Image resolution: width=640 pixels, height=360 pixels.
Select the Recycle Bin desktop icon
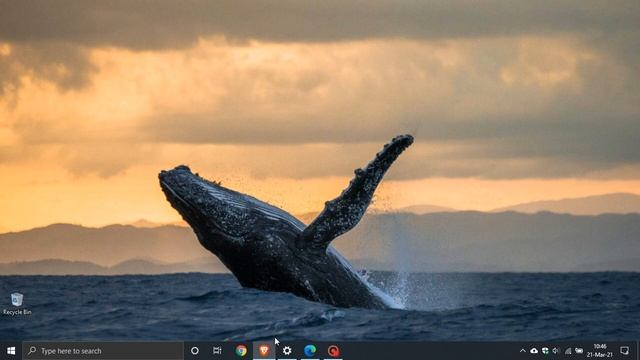tap(17, 304)
